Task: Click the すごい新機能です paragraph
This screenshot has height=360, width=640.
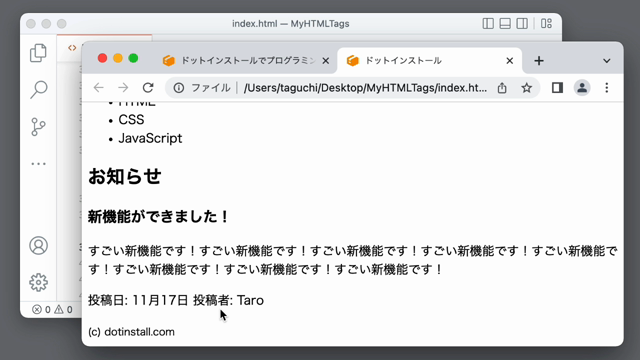Action: pos(353,260)
